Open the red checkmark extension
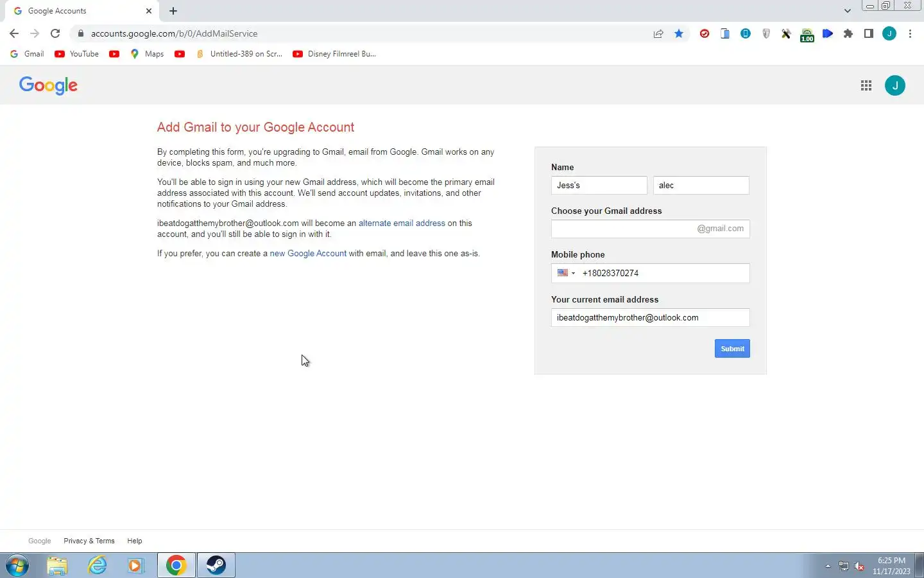The width and height of the screenshot is (924, 578). click(x=705, y=33)
